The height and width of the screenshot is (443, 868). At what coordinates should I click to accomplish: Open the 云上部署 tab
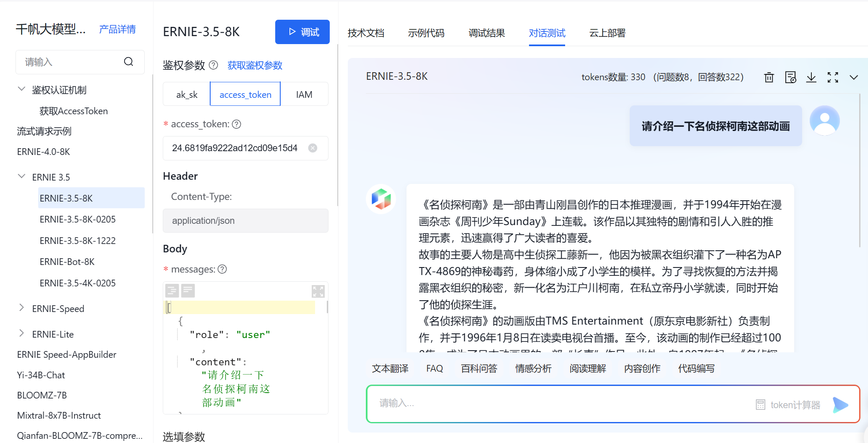point(607,33)
